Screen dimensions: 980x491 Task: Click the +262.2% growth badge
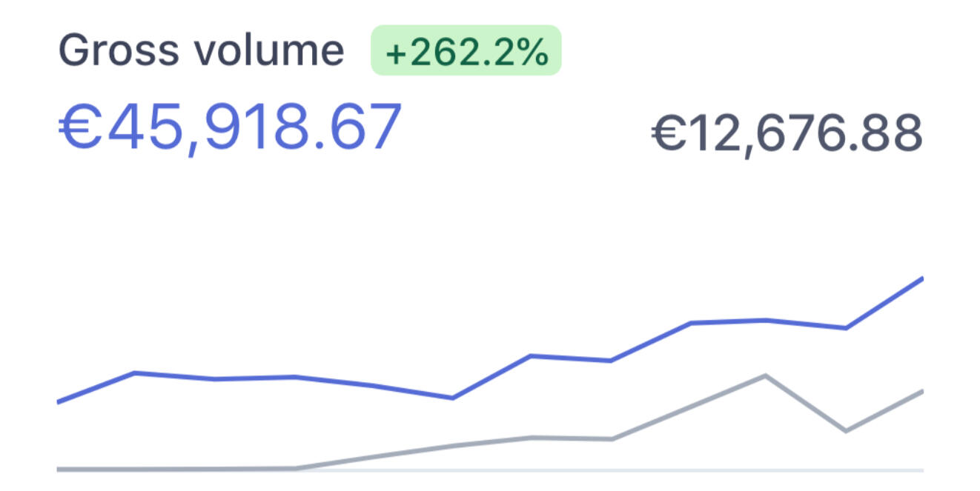[x=466, y=51]
